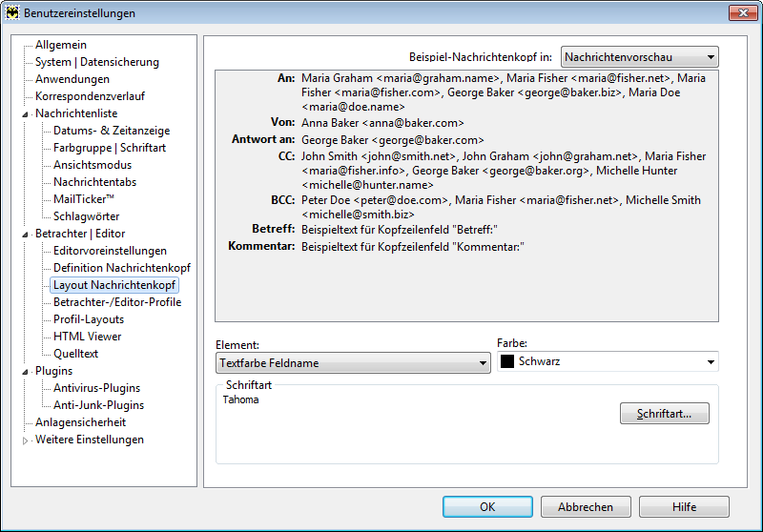This screenshot has width=763, height=532.
Task: Click the black color swatch in Farbe
Action: coord(507,361)
